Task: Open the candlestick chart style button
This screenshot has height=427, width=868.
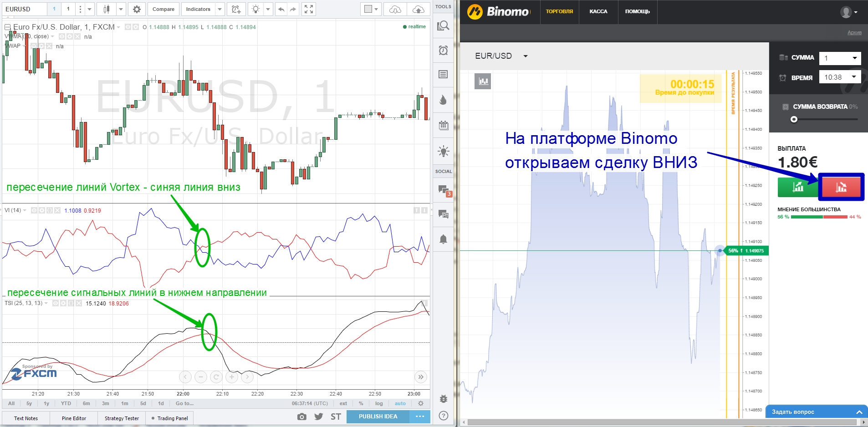Action: point(107,9)
